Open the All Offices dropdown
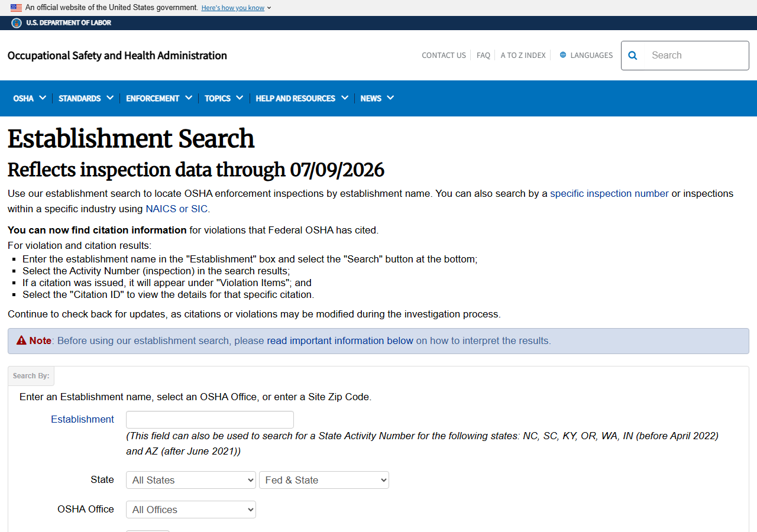This screenshot has height=532, width=757. click(191, 510)
